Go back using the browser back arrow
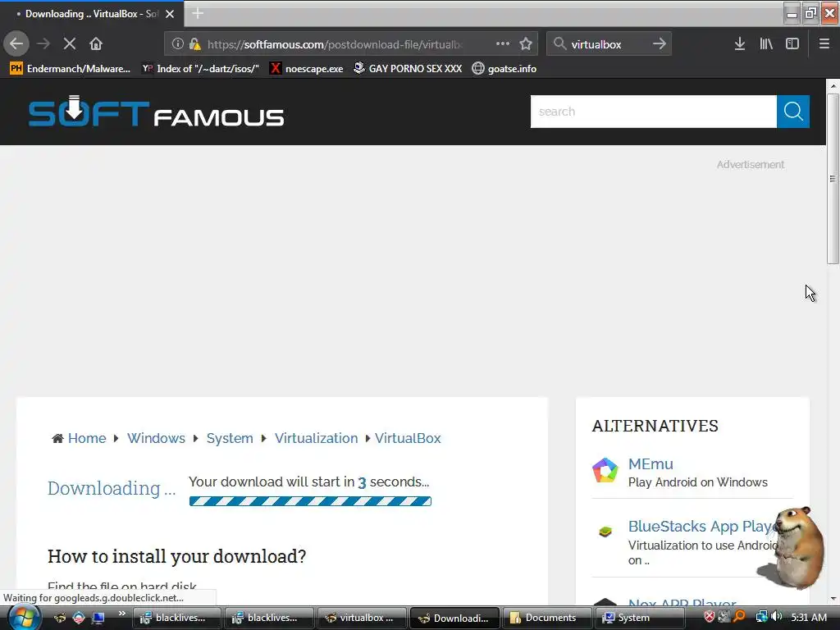The height and width of the screenshot is (630, 840). (x=16, y=44)
